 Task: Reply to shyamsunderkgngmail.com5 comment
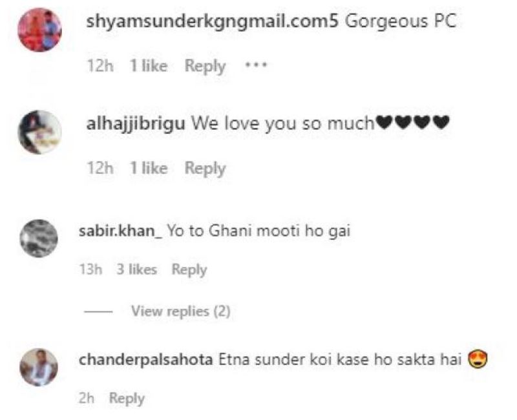pos(205,66)
